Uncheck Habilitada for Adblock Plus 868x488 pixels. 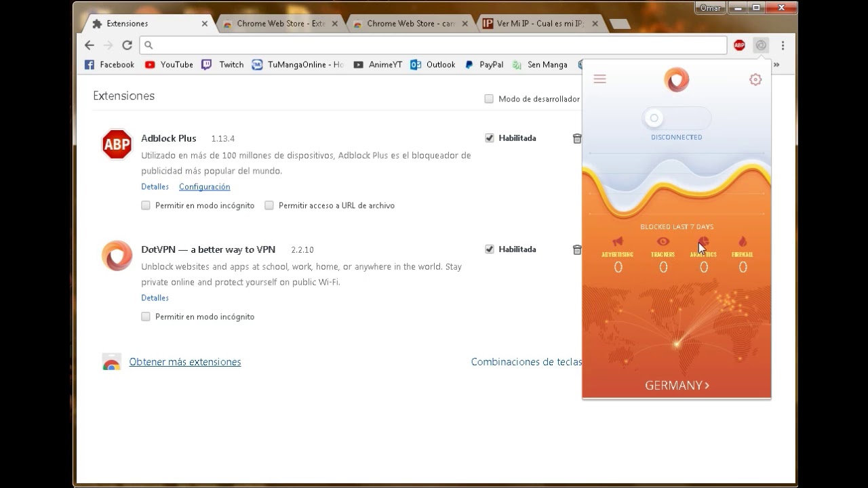pyautogui.click(x=490, y=138)
